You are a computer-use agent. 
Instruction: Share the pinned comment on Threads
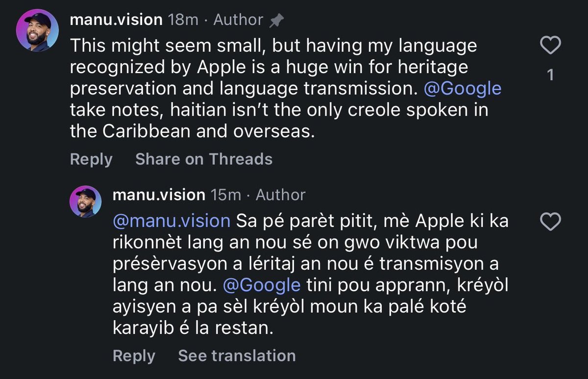pyautogui.click(x=204, y=159)
